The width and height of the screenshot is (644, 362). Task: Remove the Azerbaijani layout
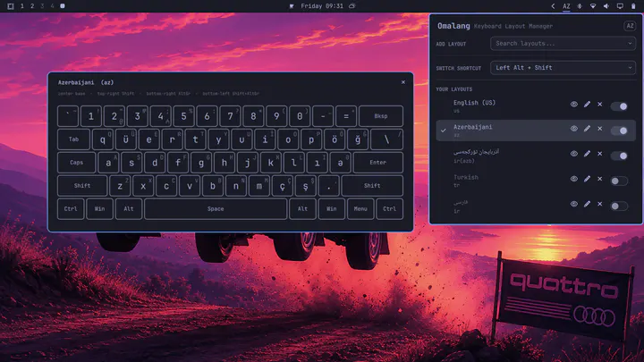599,129
